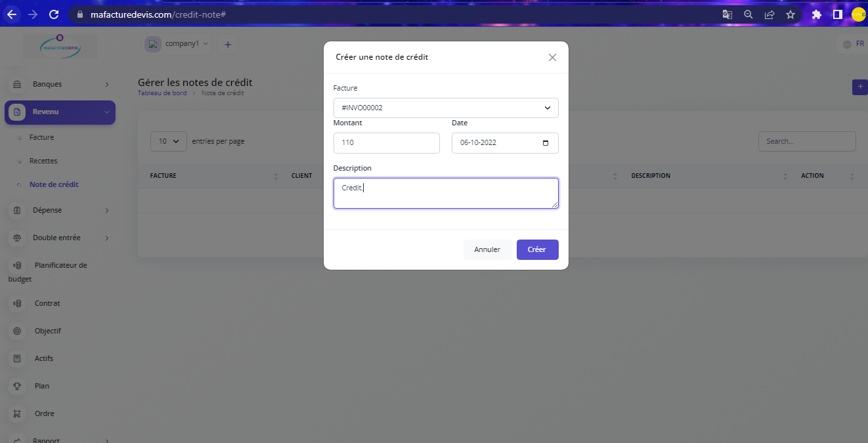Reload the page with the refresh icon

pyautogui.click(x=54, y=14)
